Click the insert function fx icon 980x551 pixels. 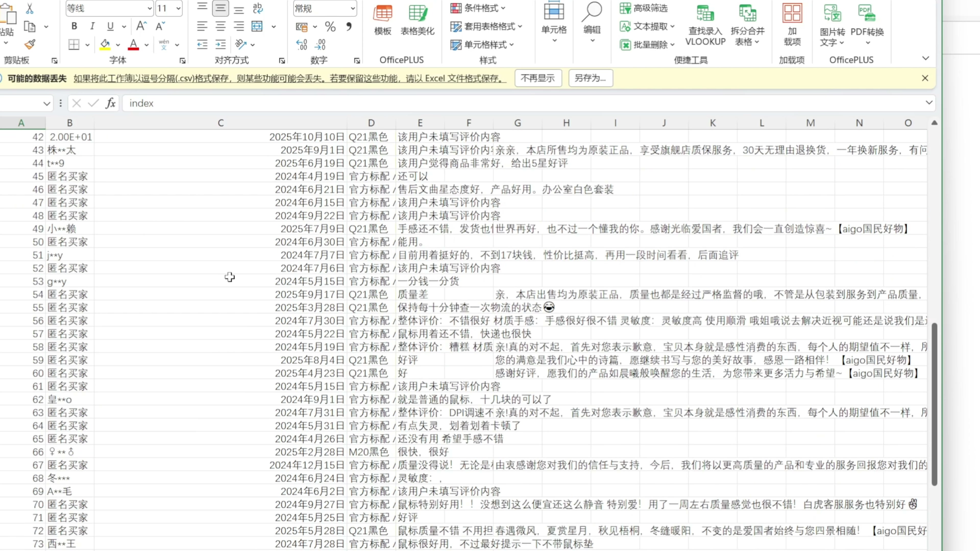point(111,103)
